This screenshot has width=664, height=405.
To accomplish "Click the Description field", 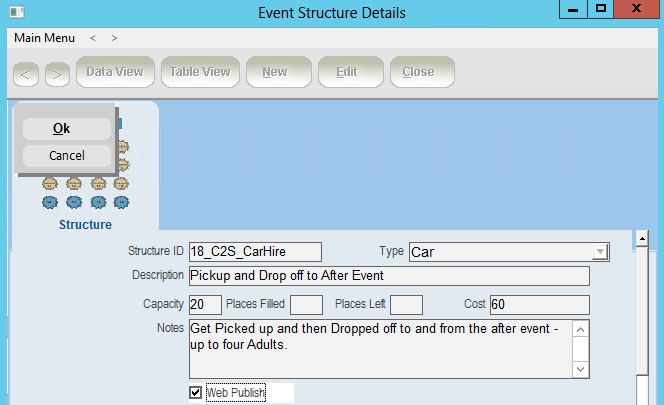I will [389, 276].
